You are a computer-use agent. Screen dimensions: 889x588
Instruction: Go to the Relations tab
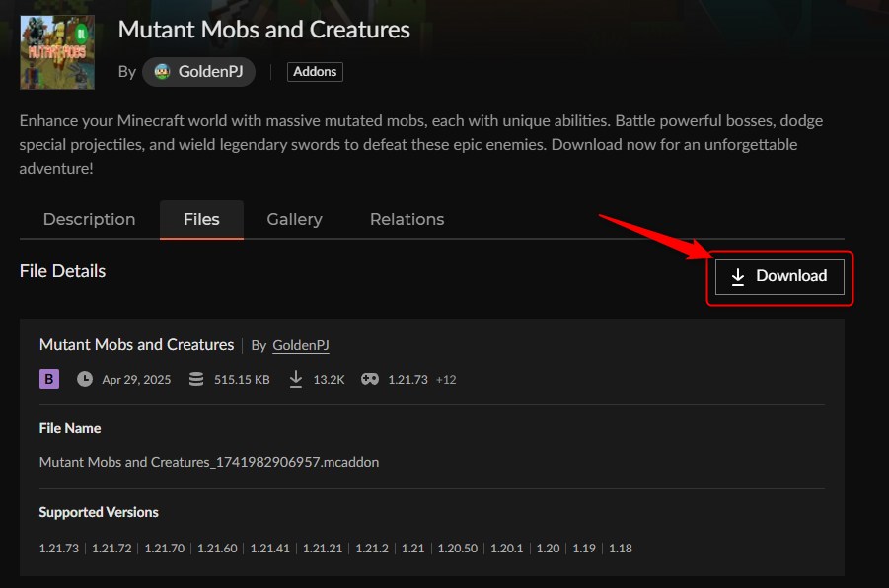pos(407,219)
